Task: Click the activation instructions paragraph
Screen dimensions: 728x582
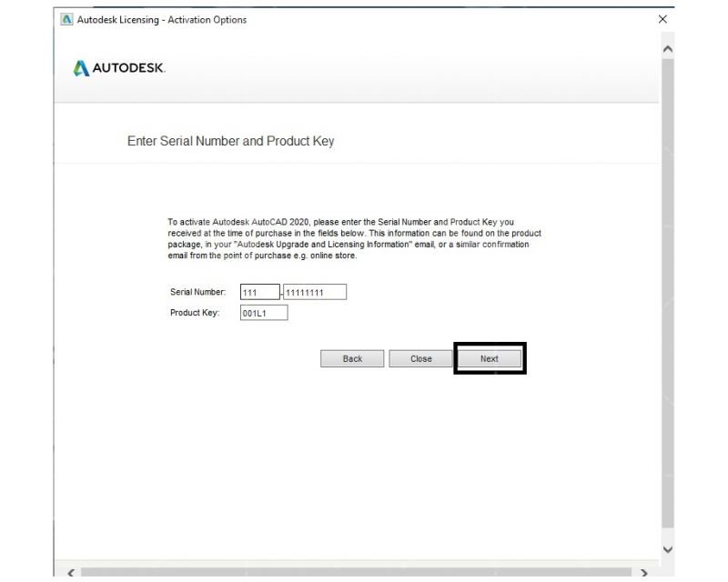Action: tap(354, 238)
